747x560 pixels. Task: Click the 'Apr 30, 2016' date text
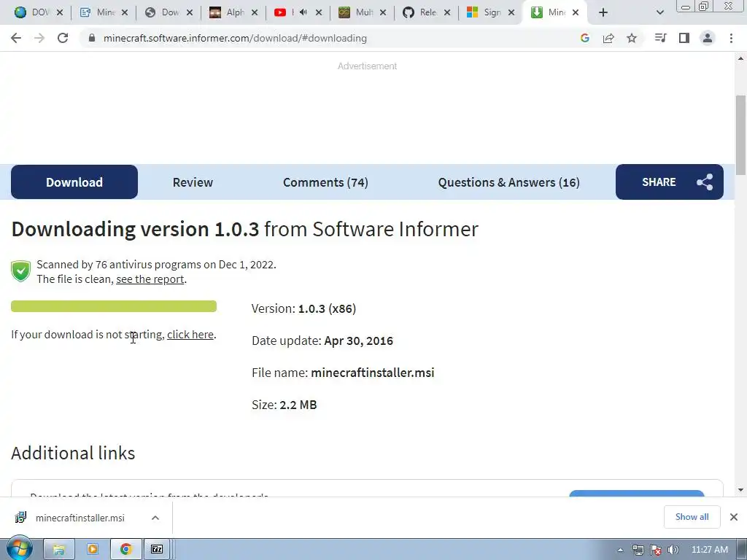point(358,341)
